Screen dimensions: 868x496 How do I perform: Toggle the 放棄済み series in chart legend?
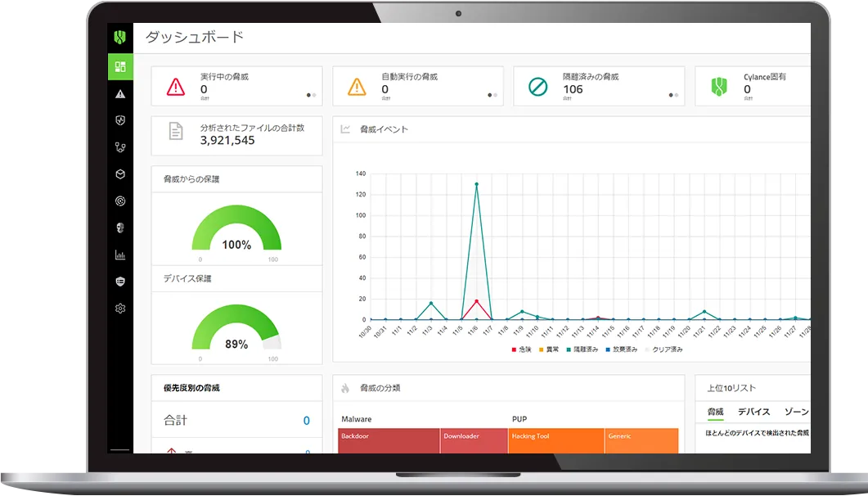click(622, 349)
